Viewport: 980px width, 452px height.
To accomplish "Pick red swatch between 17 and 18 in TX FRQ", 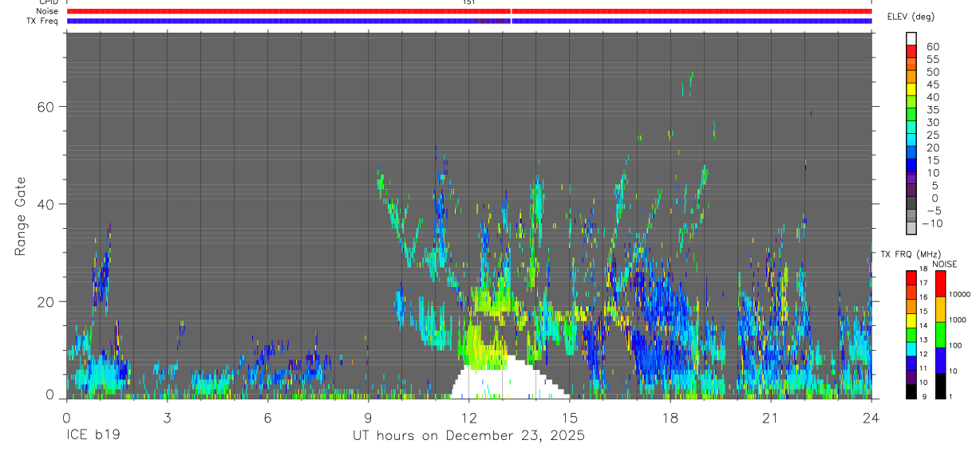I will (911, 277).
